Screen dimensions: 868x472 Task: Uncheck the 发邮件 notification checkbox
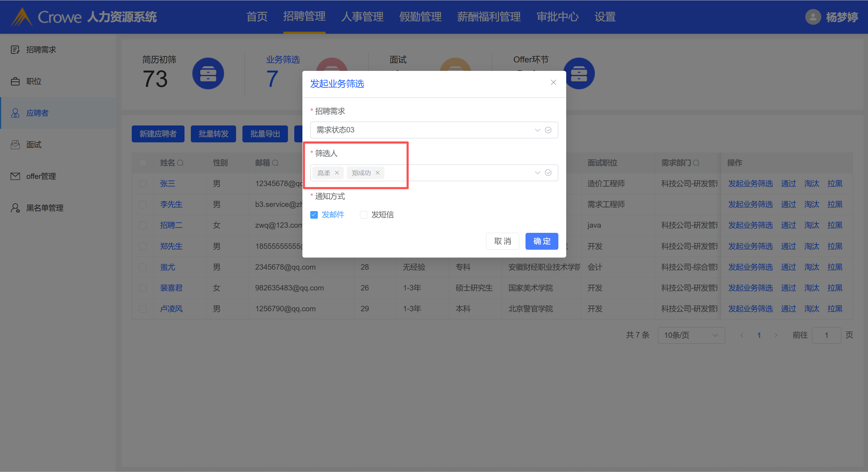pos(314,215)
